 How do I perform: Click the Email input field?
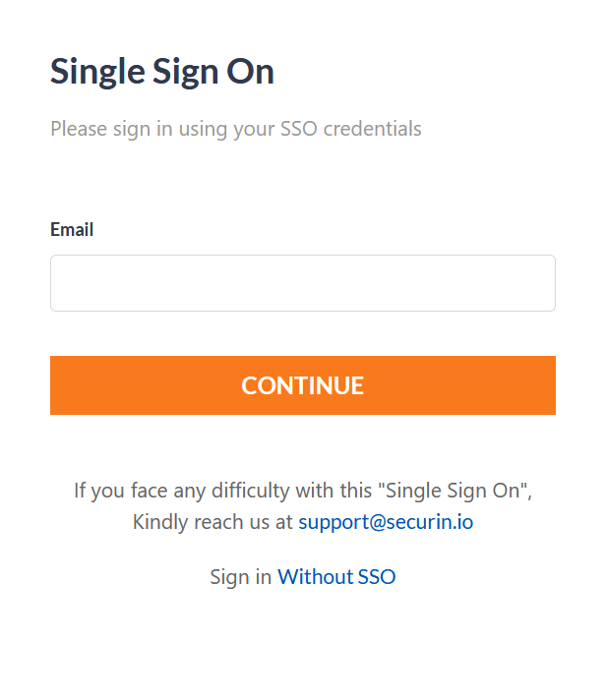303,283
